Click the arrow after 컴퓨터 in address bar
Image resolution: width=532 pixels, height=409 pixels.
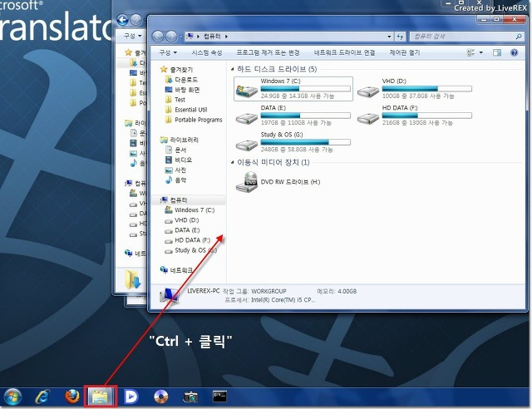pos(226,37)
